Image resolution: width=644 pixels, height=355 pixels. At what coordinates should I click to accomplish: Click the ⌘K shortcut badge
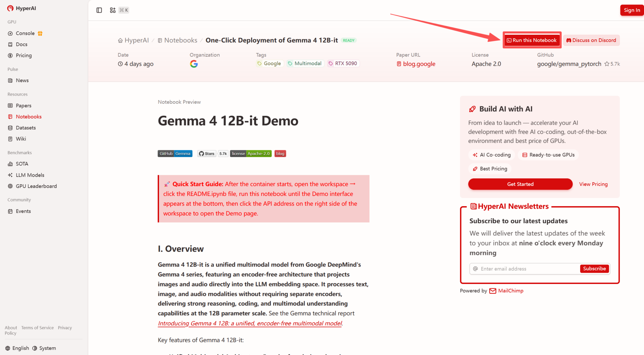point(124,10)
